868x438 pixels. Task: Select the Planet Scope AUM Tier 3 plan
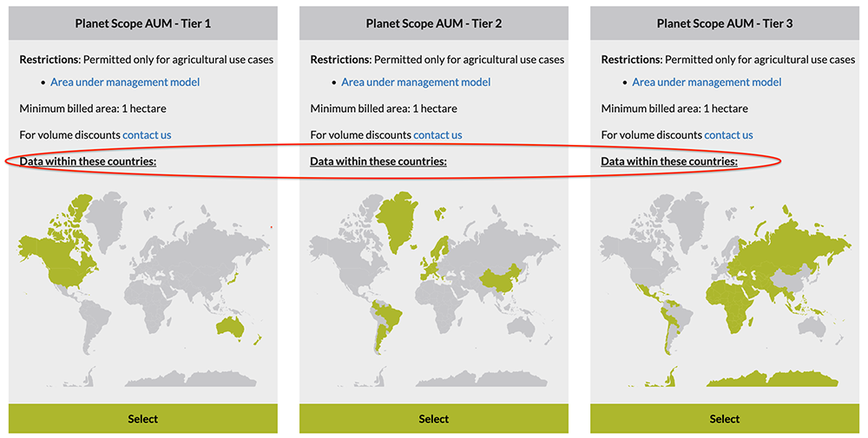click(x=725, y=419)
